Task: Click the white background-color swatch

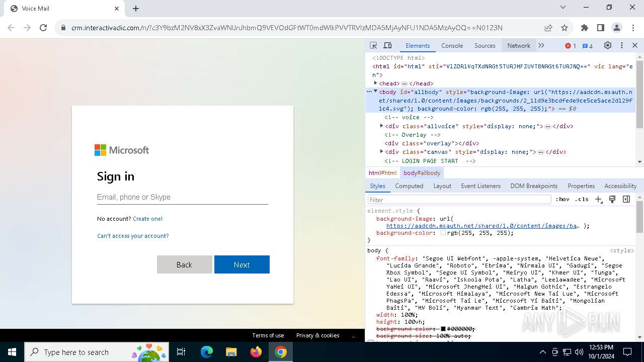Action: click(x=443, y=233)
